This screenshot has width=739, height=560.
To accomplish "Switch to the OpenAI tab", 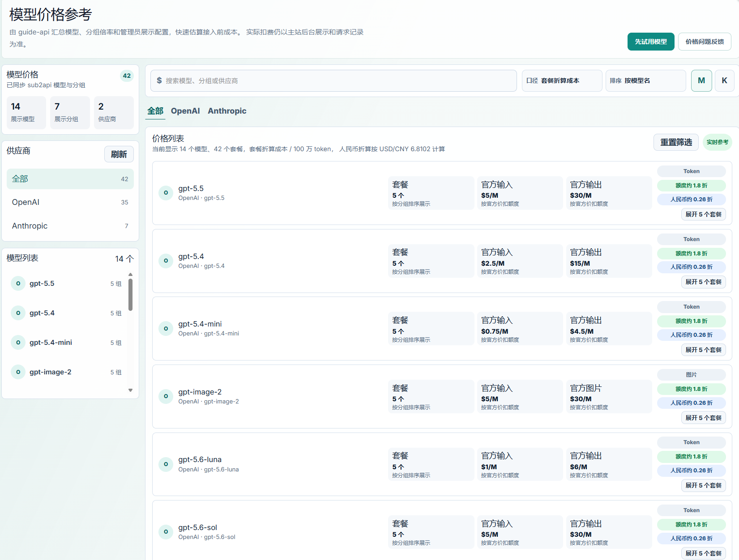I will click(x=185, y=111).
